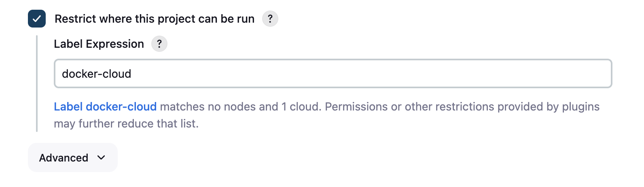Click the 'docker-cloud' text in the input
644x187 pixels.
click(96, 74)
